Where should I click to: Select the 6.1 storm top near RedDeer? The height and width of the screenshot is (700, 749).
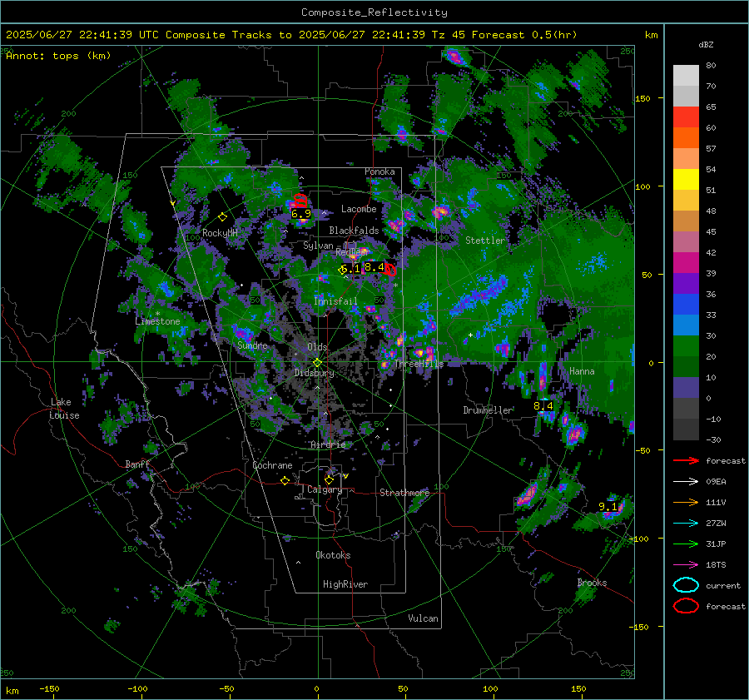(x=351, y=269)
